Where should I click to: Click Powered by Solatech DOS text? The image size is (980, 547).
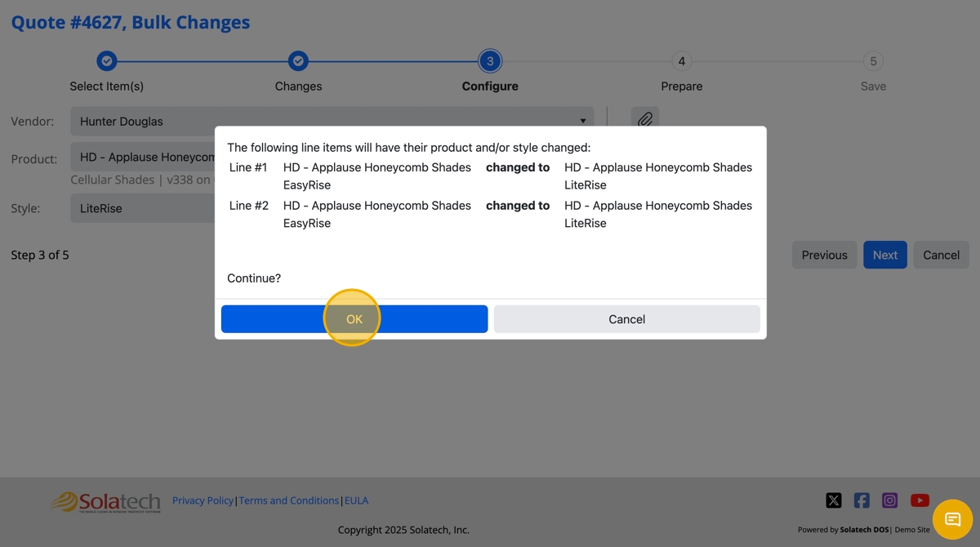(x=844, y=530)
